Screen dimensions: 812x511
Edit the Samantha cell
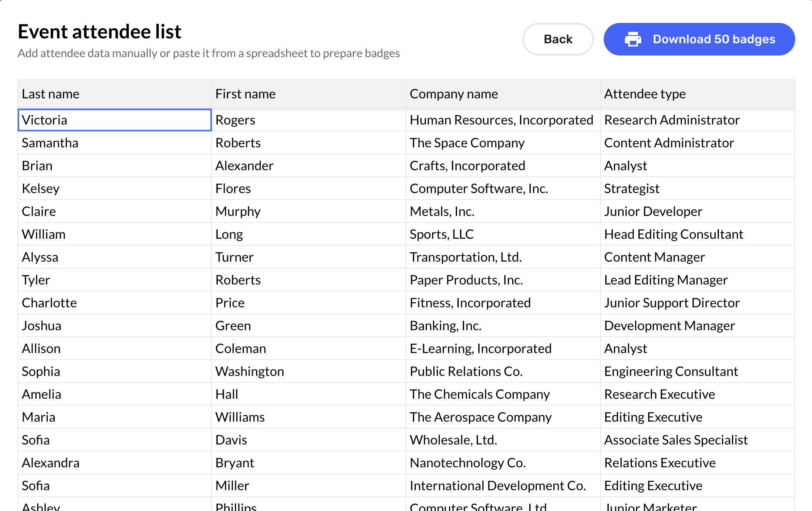tap(114, 143)
